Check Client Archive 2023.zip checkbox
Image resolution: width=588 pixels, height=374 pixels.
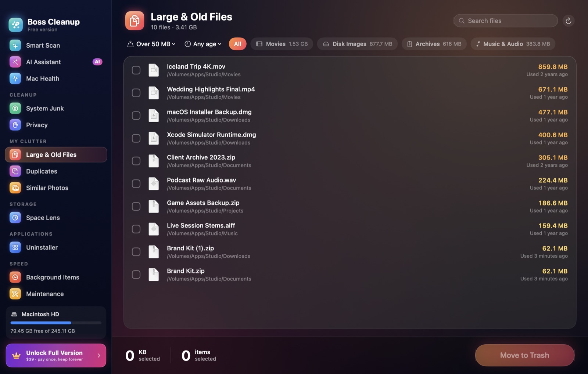pyautogui.click(x=136, y=161)
